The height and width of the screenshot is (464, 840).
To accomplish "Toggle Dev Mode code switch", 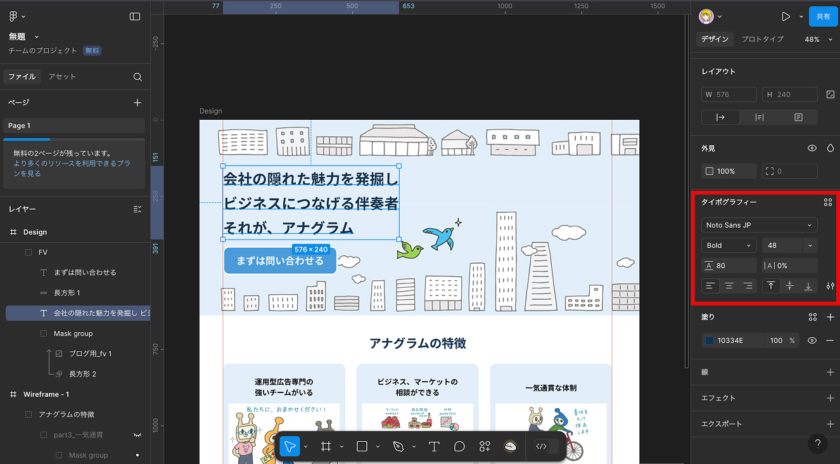I will click(x=541, y=446).
